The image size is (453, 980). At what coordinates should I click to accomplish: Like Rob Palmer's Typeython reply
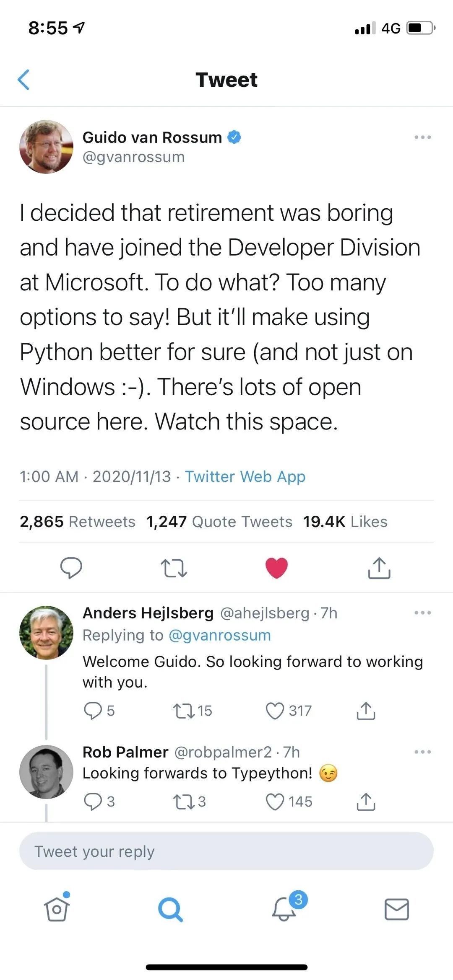275,802
